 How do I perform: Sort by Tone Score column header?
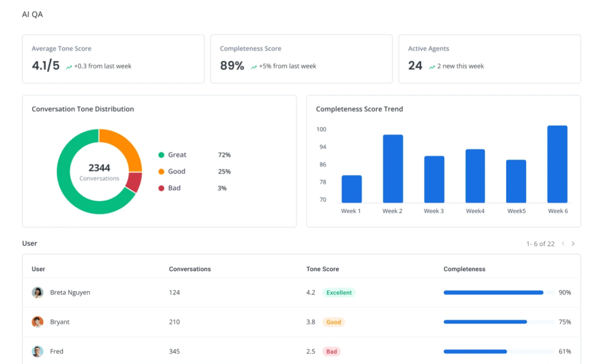tap(322, 269)
